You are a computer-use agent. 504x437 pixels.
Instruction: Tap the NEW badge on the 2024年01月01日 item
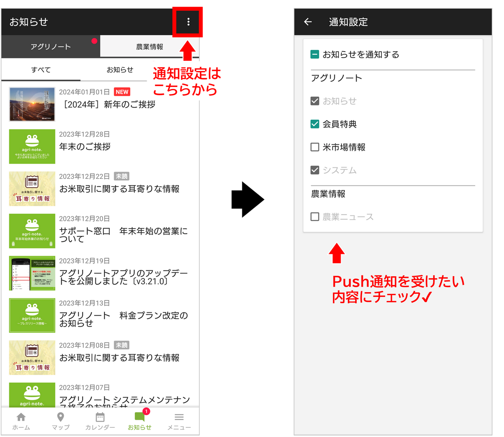pyautogui.click(x=122, y=92)
